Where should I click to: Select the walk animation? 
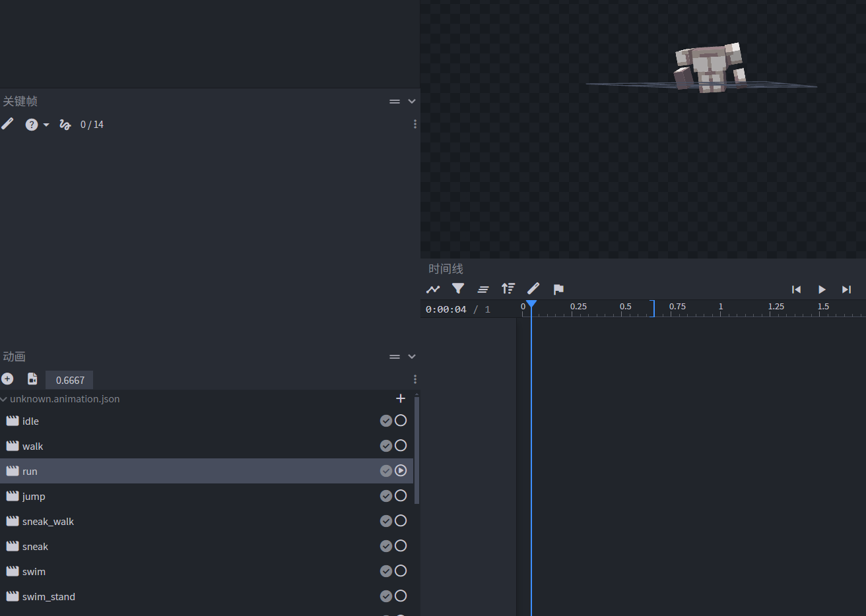207,446
